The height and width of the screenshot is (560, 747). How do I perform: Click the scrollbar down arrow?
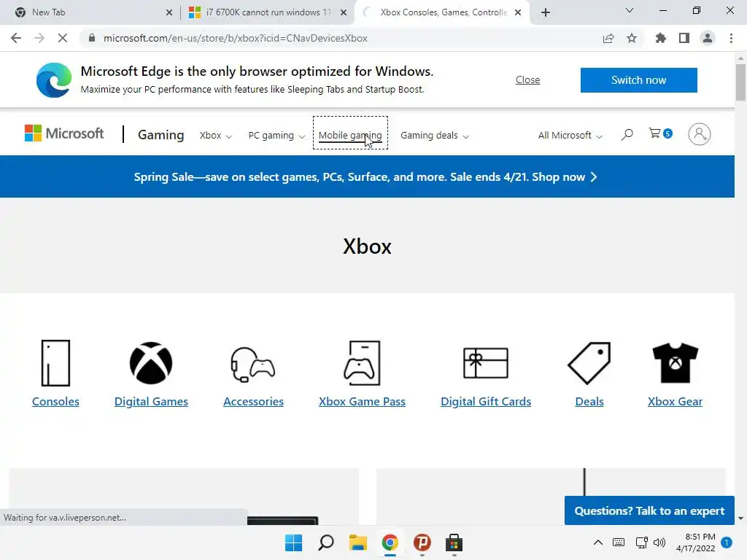[x=740, y=518]
